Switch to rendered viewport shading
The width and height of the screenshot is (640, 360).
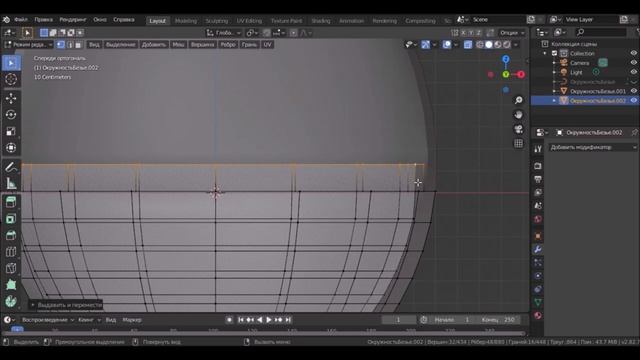coord(507,44)
